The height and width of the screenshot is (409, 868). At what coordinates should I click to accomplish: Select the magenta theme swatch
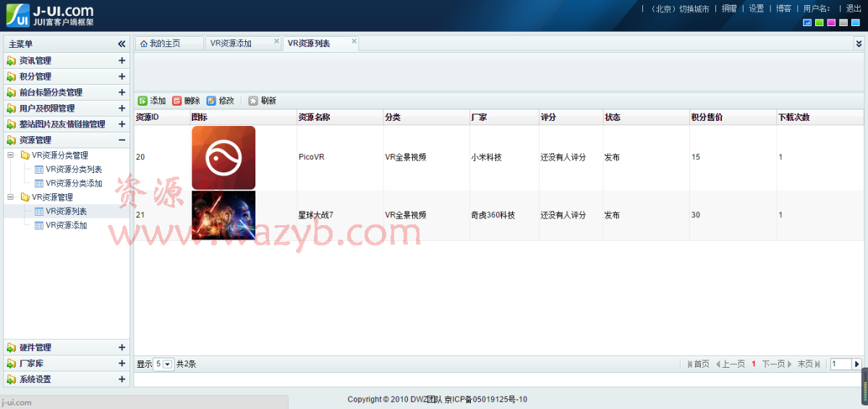[831, 22]
